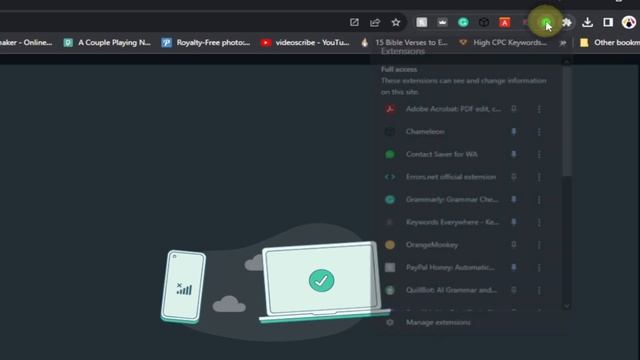Screen dimensions: 640x360
Task: Open more actions for Chameleon
Action: point(539,132)
